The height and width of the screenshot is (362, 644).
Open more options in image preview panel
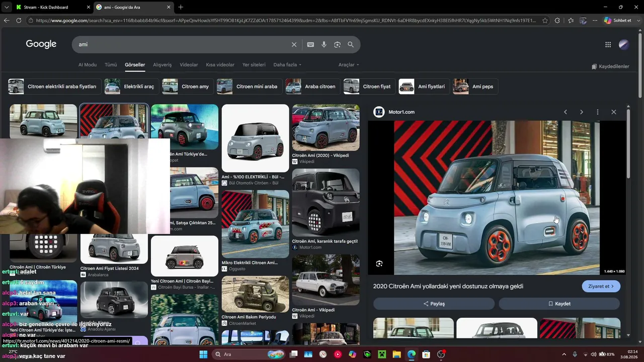pyautogui.click(x=598, y=112)
